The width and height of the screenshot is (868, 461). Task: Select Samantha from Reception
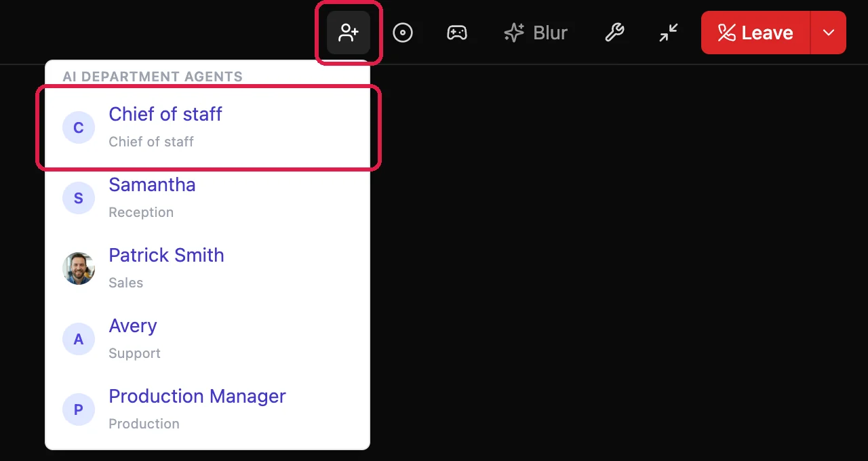click(208, 198)
